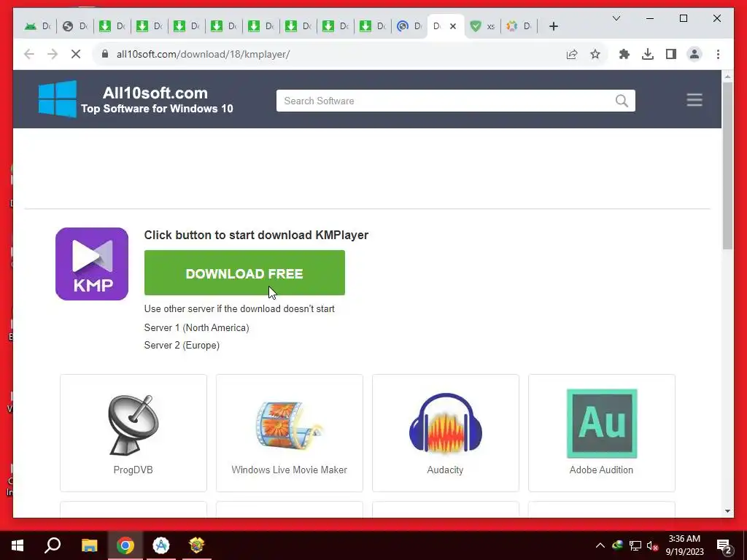This screenshot has height=560, width=747.
Task: Go back to the previous page
Action: click(x=29, y=54)
